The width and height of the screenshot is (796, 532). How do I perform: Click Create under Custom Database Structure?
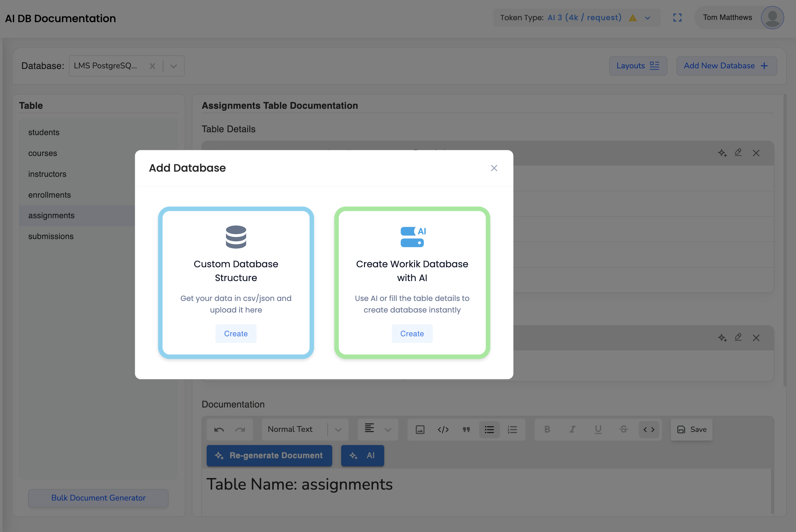point(236,333)
